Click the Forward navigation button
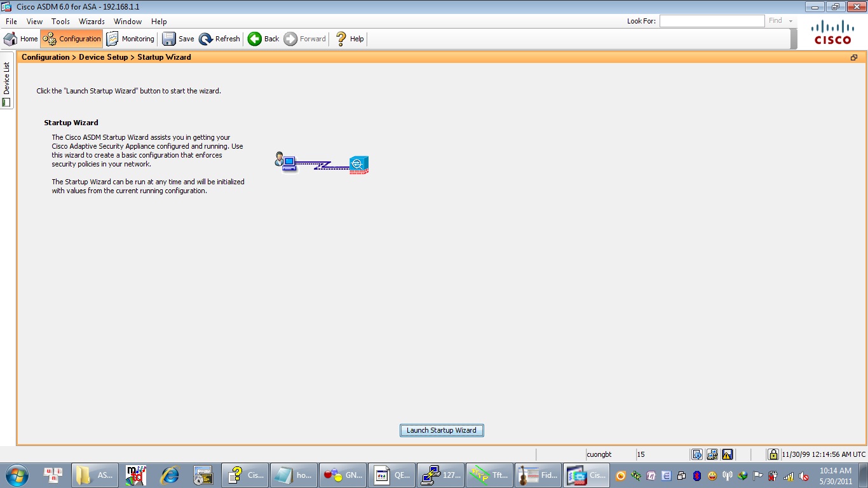The width and height of the screenshot is (868, 488). click(x=304, y=39)
